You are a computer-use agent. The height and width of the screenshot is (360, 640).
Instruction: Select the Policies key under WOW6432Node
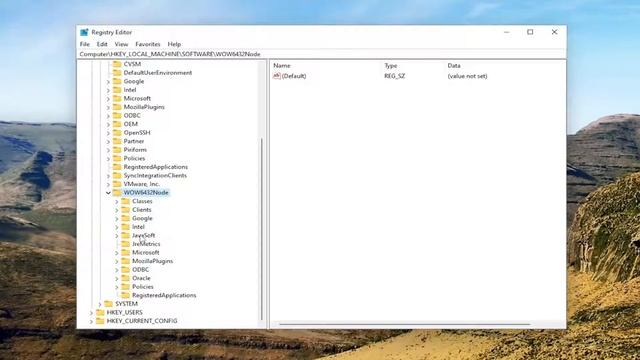(143, 287)
